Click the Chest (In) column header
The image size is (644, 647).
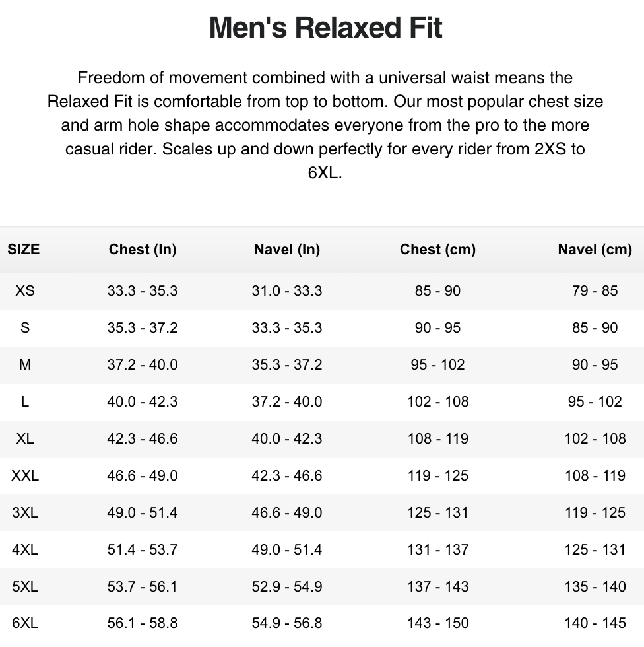click(x=143, y=250)
